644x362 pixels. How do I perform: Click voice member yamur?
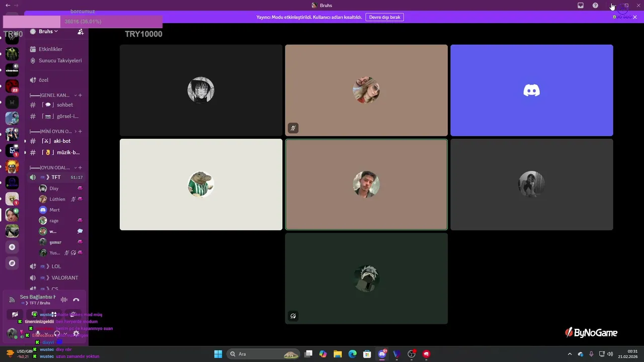click(x=60, y=242)
